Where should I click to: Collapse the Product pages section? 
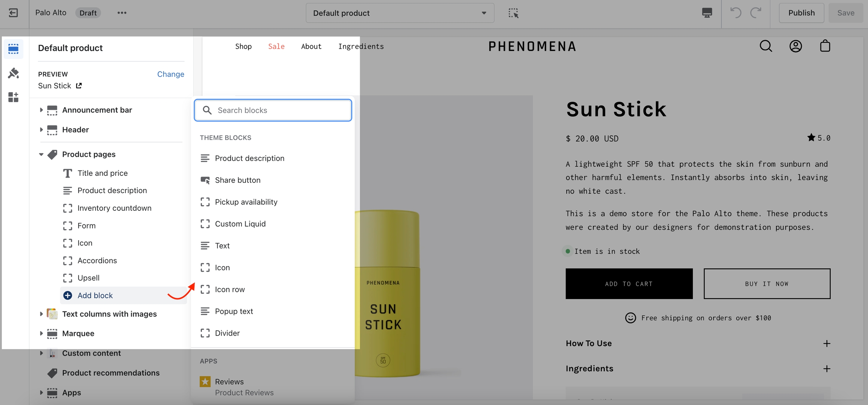tap(41, 154)
